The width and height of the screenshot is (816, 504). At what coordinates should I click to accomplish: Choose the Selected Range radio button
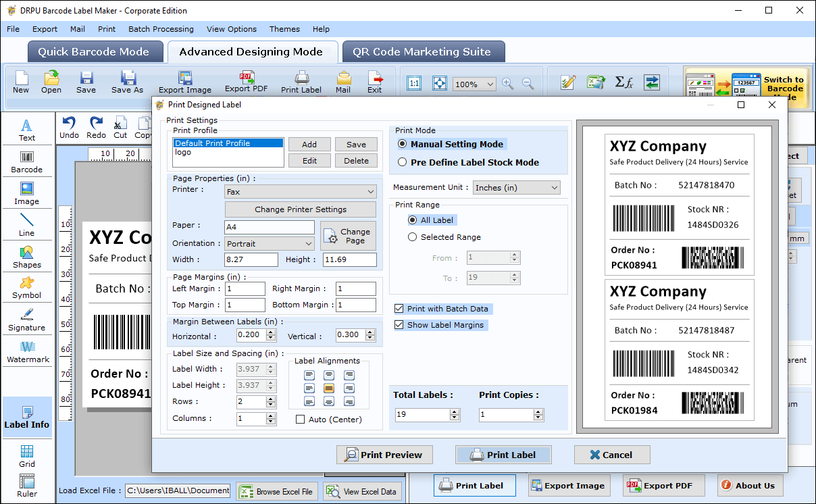[x=412, y=237]
